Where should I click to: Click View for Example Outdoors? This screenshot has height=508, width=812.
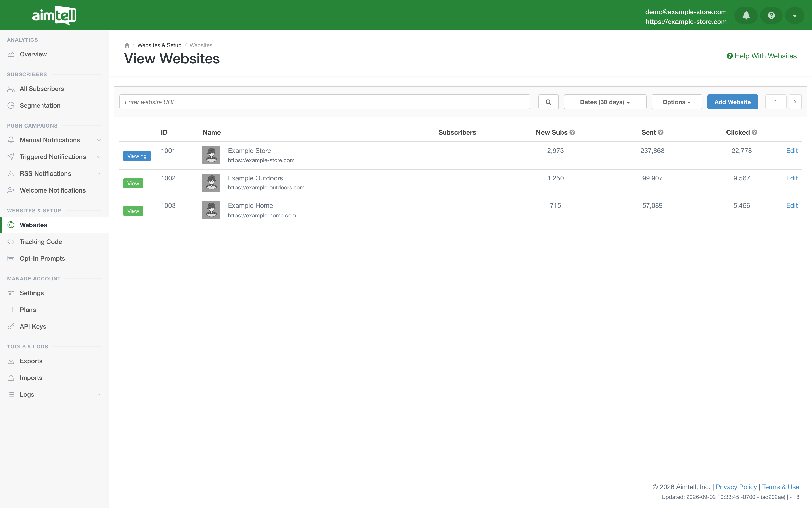pyautogui.click(x=133, y=183)
